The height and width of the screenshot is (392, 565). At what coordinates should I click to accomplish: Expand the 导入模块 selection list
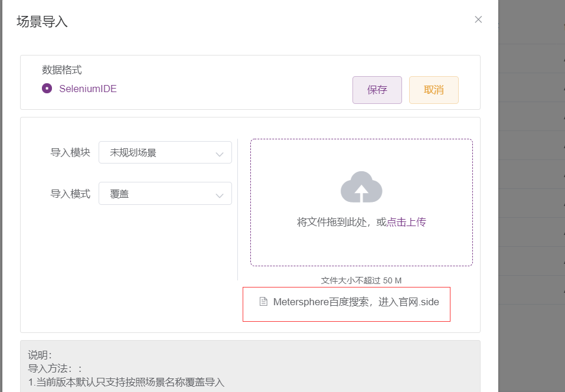point(165,152)
